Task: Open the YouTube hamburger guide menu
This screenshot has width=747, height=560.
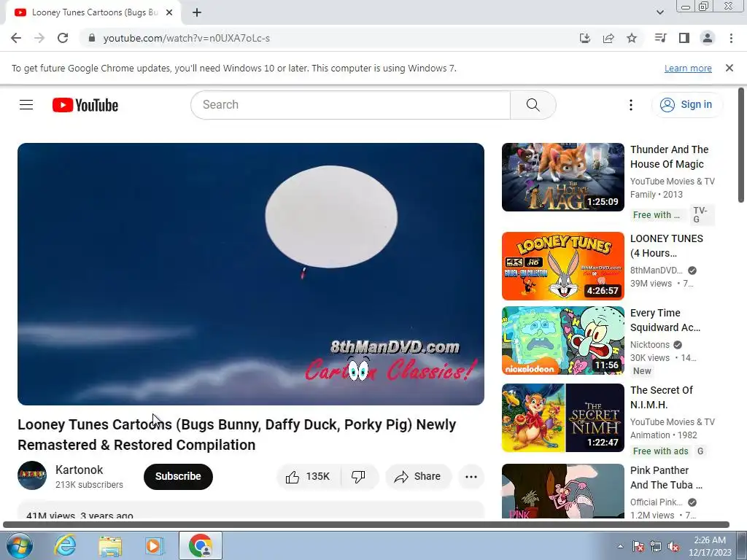Action: tap(26, 105)
